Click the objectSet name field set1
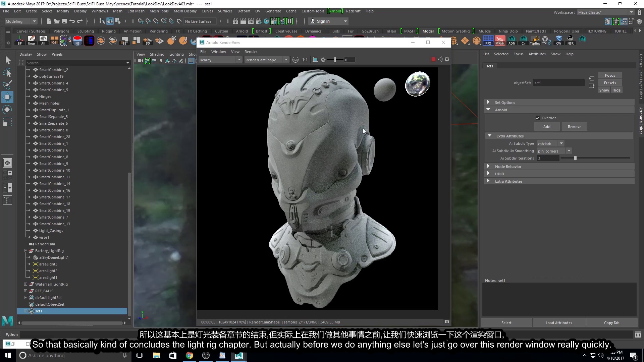 point(558,83)
